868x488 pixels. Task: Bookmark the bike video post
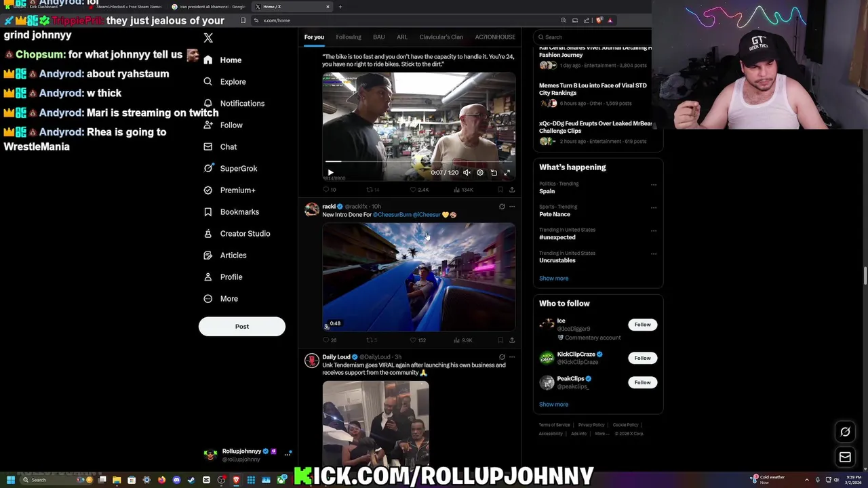click(x=500, y=190)
